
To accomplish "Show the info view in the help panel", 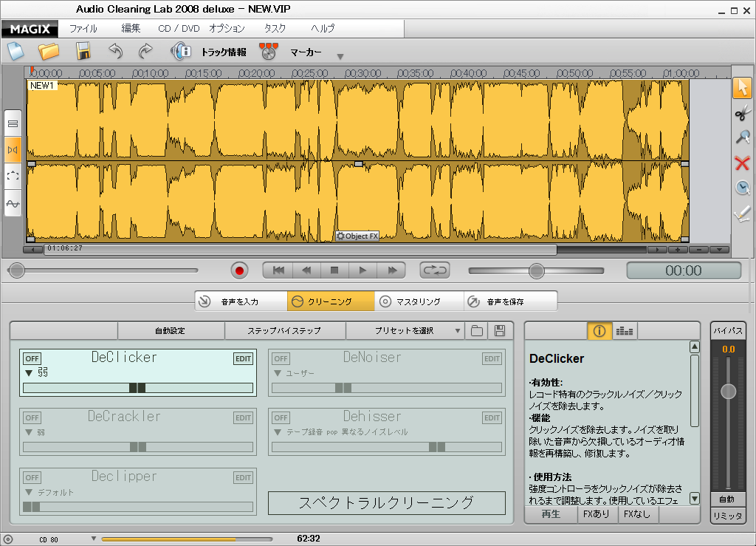I will (599, 331).
